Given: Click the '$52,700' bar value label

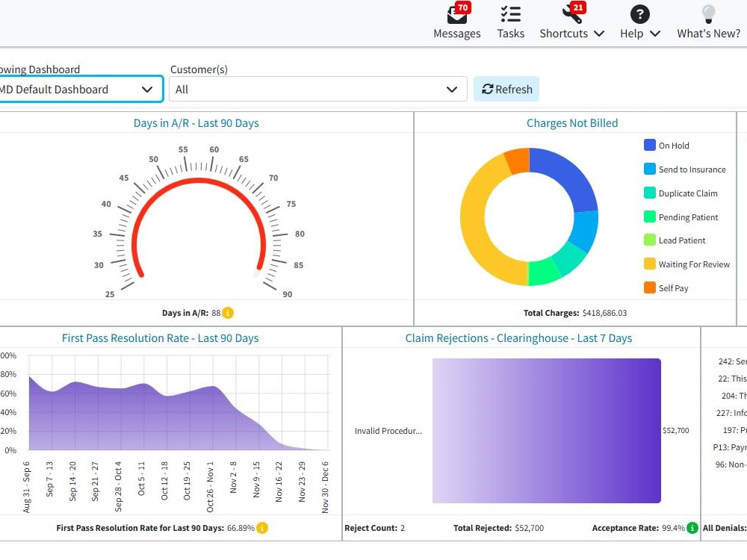Looking at the screenshot, I should [675, 431].
